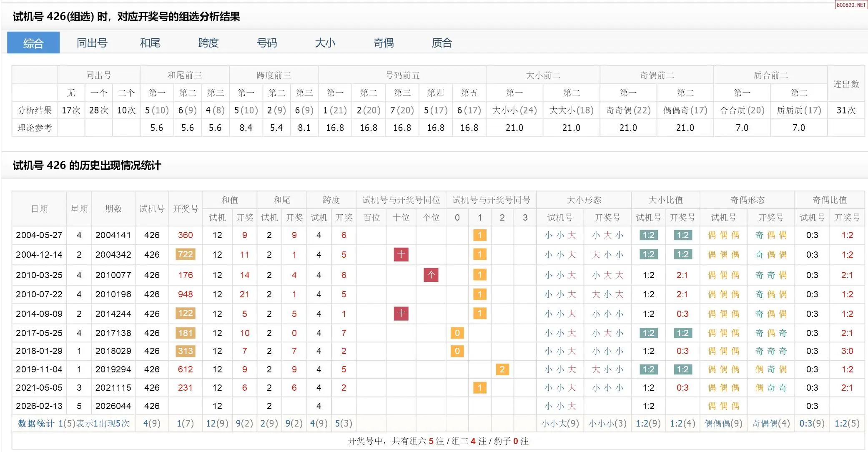Image resolution: width=868 pixels, height=452 pixels.
Task: Click orange 2 badge in 2019-11-04 row
Action: click(x=502, y=369)
